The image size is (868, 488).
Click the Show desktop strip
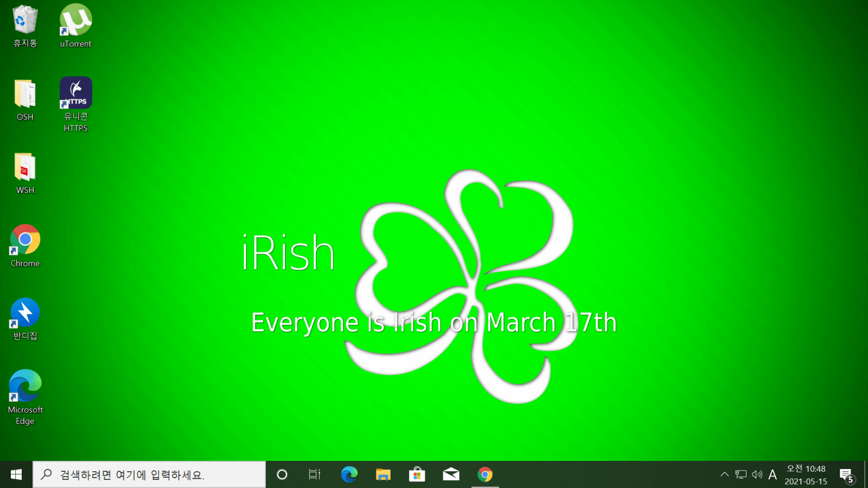[x=866, y=474]
